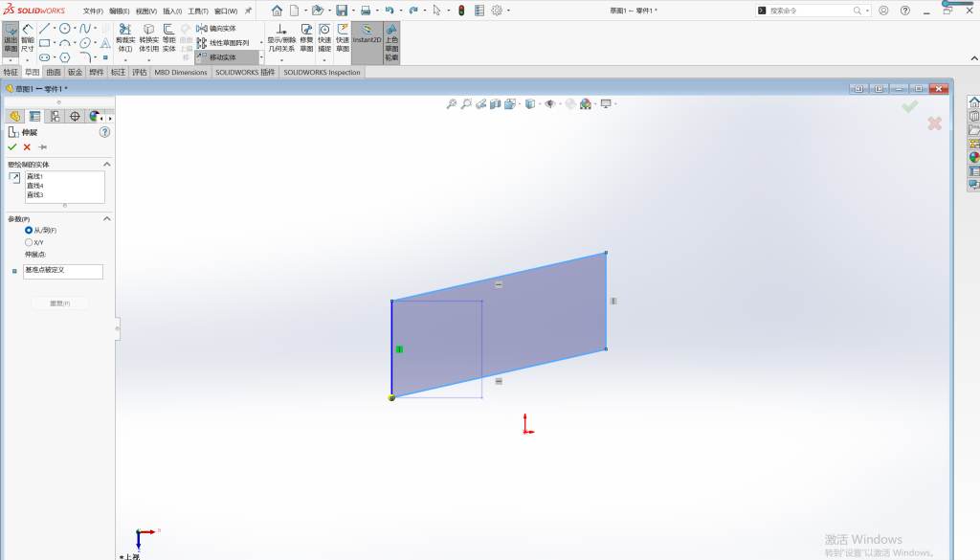The height and width of the screenshot is (560, 980).
Task: Open the 伸展 help question mark
Action: [x=104, y=132]
